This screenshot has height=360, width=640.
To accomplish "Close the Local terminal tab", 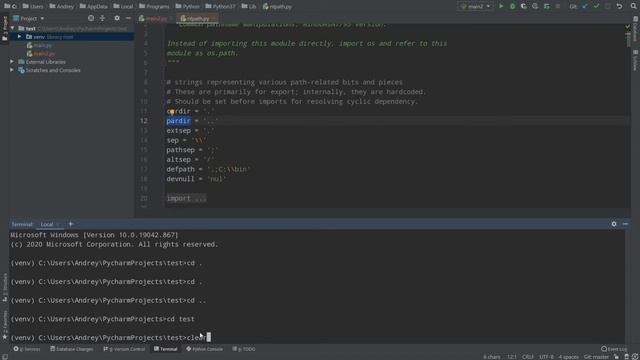I will pyautogui.click(x=59, y=224).
